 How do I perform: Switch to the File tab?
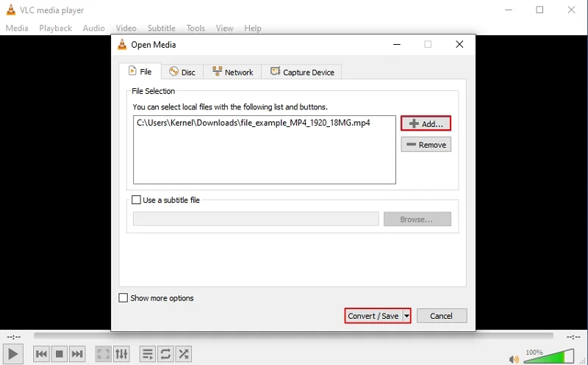140,71
